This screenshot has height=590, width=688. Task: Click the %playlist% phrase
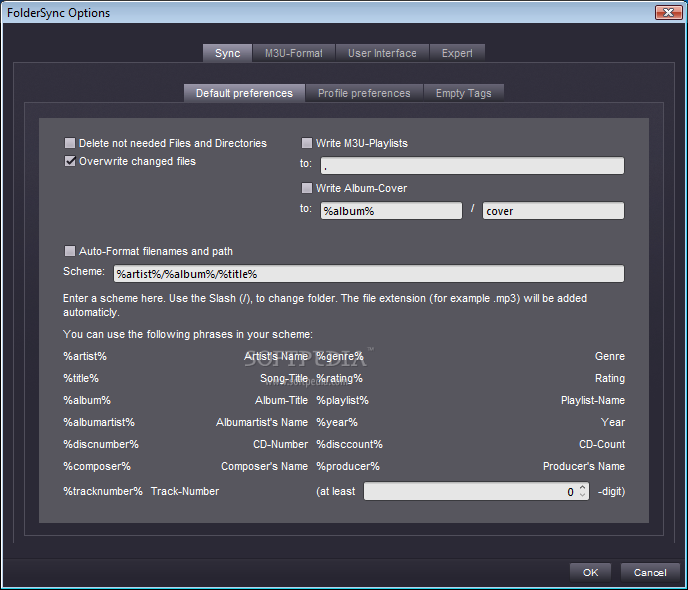343,400
